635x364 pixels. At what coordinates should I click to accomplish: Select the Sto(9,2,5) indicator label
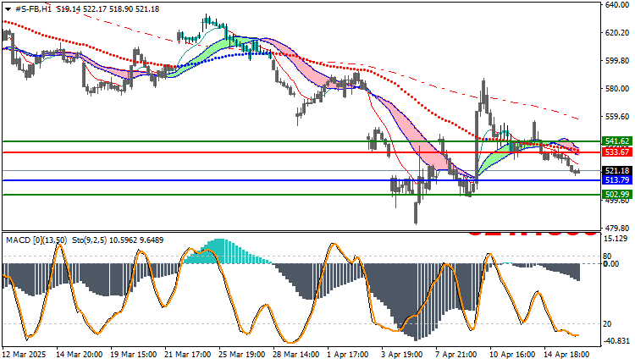coord(90,240)
